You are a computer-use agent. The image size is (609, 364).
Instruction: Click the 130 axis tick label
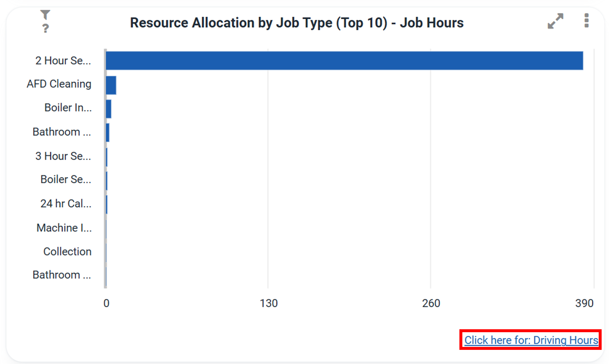[269, 303]
